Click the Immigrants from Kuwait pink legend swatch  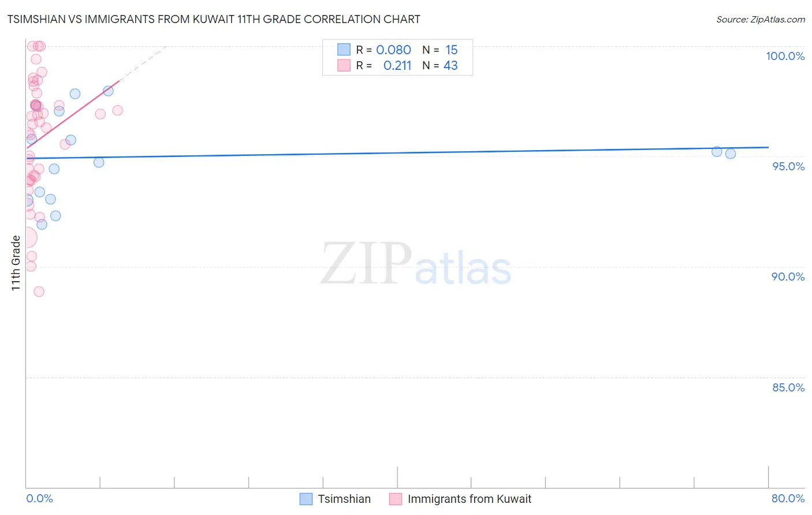point(396,499)
